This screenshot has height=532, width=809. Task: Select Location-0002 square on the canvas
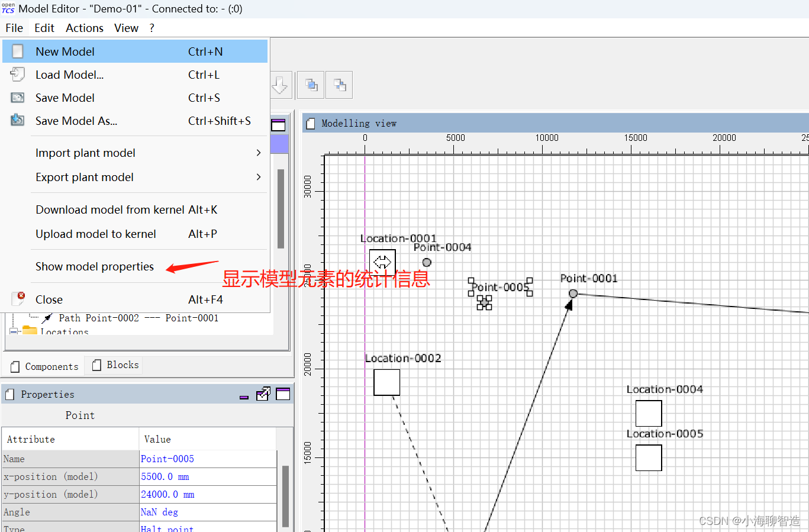click(386, 383)
